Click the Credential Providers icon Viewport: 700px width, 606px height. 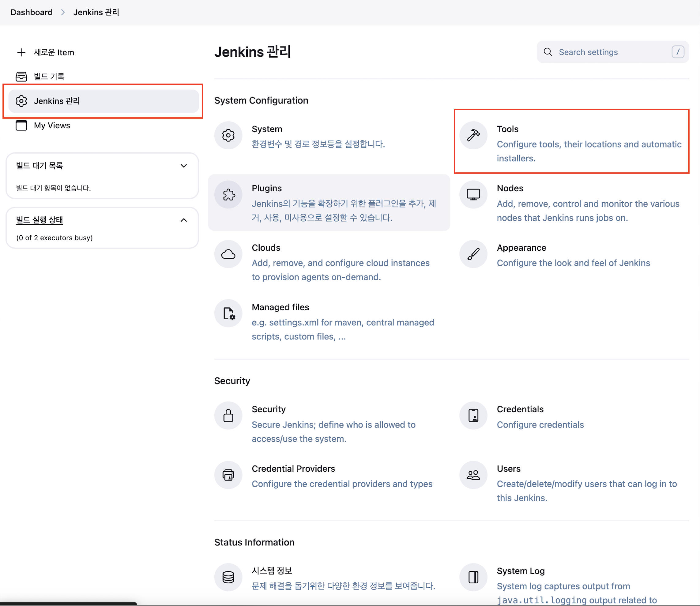tap(228, 475)
